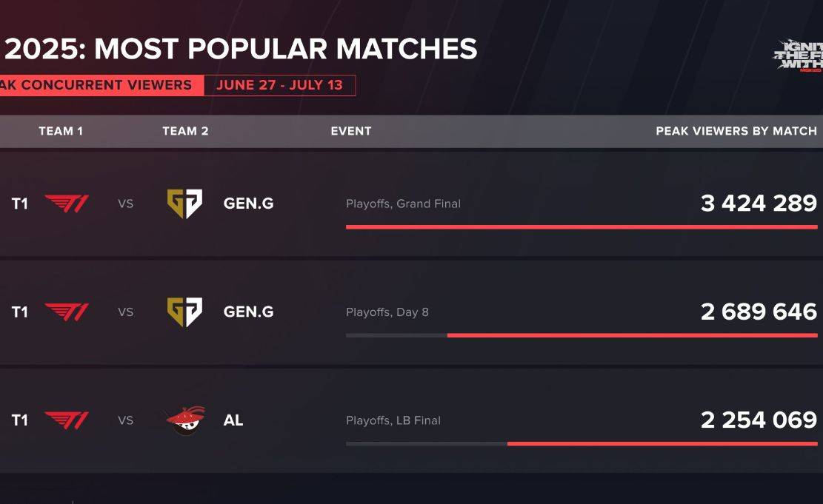Screen dimensions: 823x504
Task: Click the Playoffs, LB Final event text
Action: pos(393,420)
